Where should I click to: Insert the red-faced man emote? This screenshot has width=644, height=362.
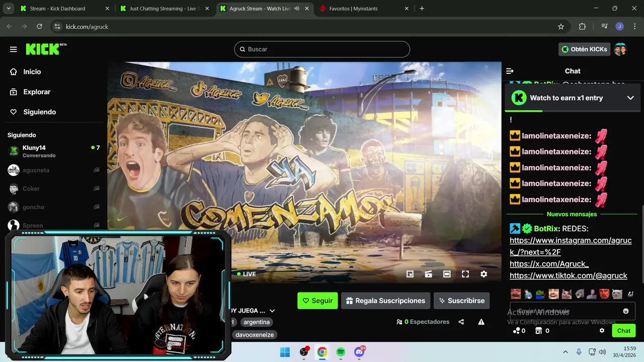click(x=604, y=294)
